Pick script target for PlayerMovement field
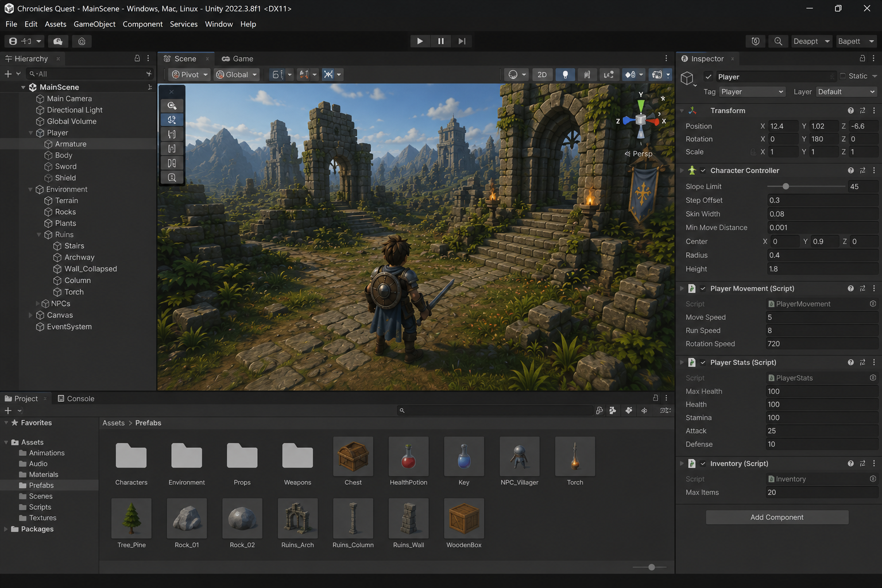The image size is (882, 588). click(x=873, y=304)
